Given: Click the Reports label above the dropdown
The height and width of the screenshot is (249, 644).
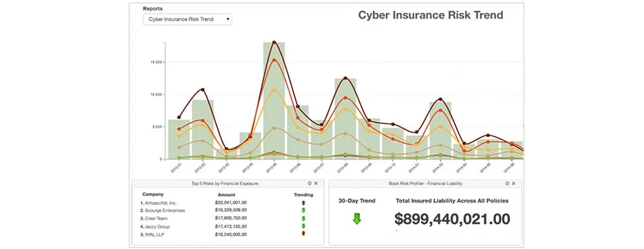Looking at the screenshot, I should 153,8.
